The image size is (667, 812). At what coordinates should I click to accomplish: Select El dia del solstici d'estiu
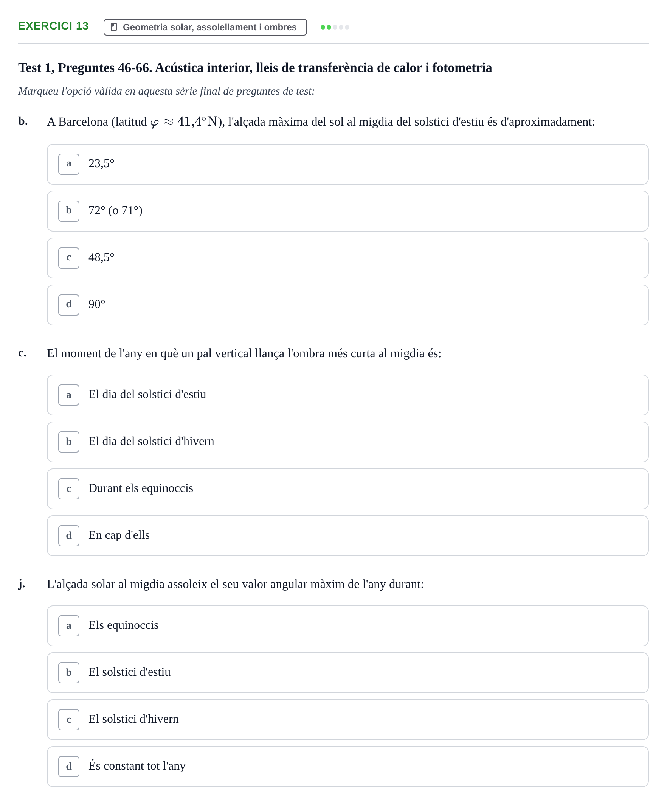(348, 395)
